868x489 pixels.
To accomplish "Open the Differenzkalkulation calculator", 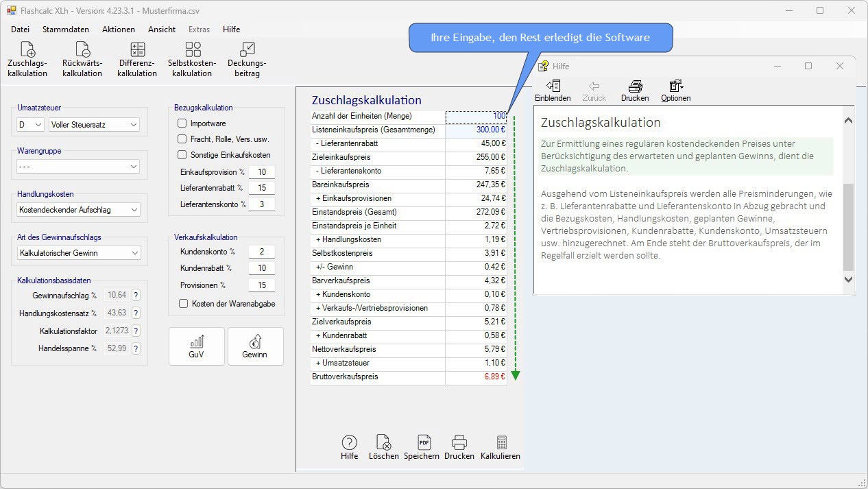I will tap(137, 59).
